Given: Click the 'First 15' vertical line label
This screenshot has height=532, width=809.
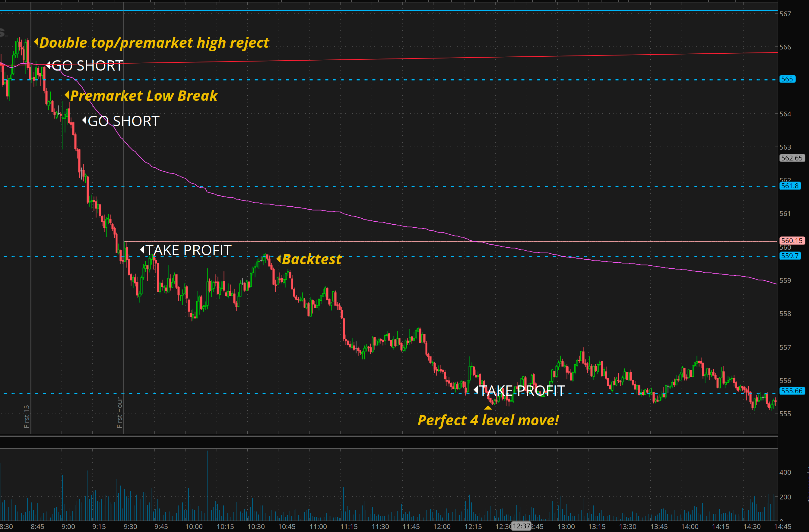Looking at the screenshot, I should pyautogui.click(x=27, y=416).
